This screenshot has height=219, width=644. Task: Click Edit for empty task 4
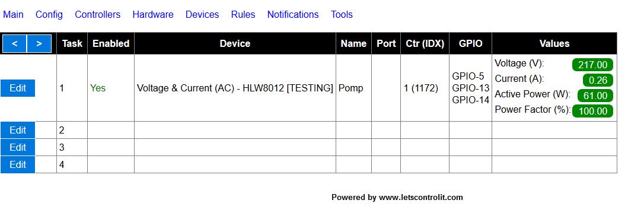tap(18, 164)
